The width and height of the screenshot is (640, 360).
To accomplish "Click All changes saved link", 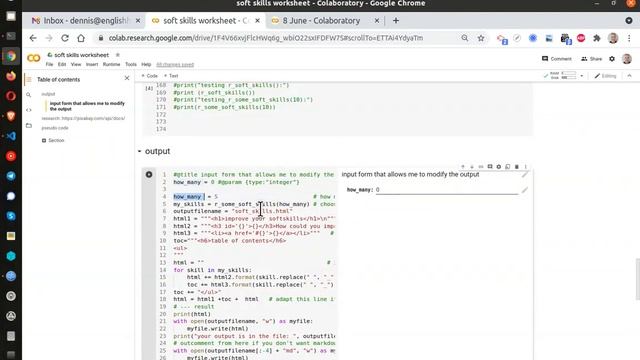I will [x=175, y=64].
